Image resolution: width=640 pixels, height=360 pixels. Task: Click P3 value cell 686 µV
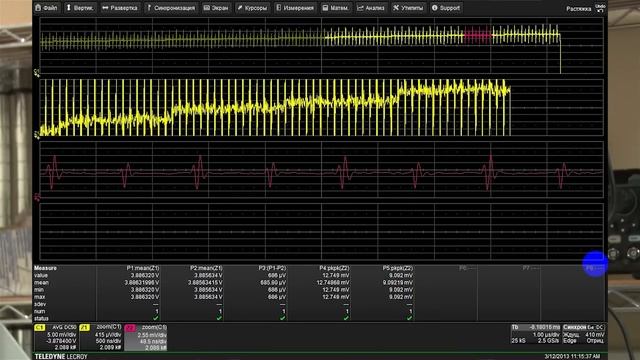point(277,276)
